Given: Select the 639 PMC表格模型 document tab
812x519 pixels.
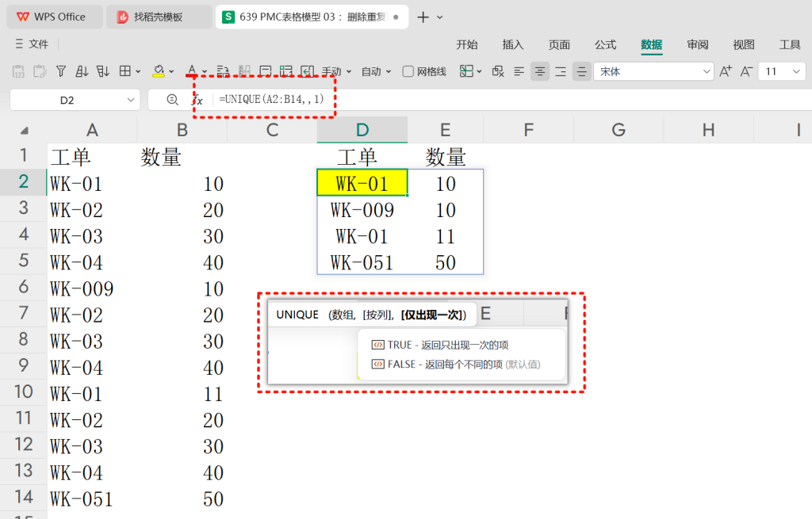Looking at the screenshot, I should [x=312, y=17].
